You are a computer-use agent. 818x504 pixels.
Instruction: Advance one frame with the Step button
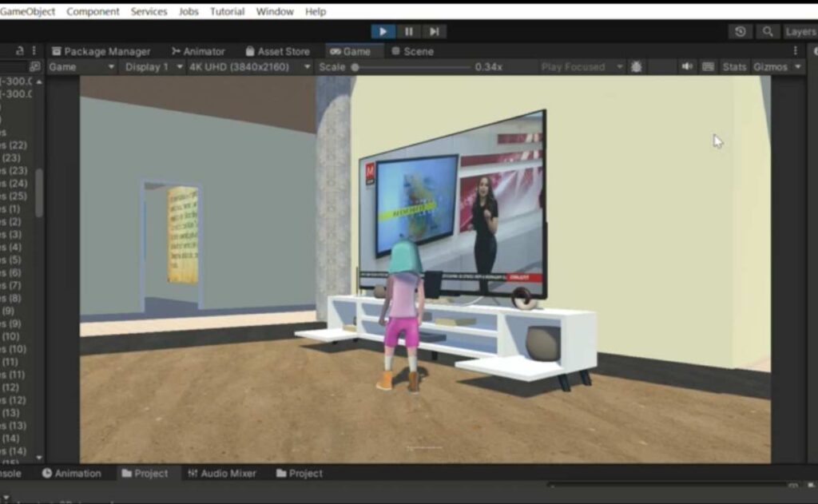[x=434, y=31]
